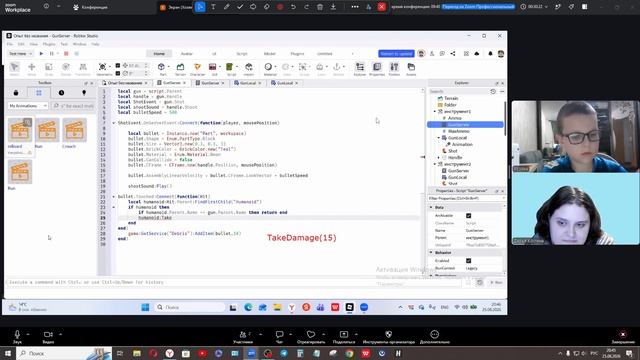The width and height of the screenshot is (640, 360).
Task: Open Zoom Participants panel
Action: [x=243, y=337]
